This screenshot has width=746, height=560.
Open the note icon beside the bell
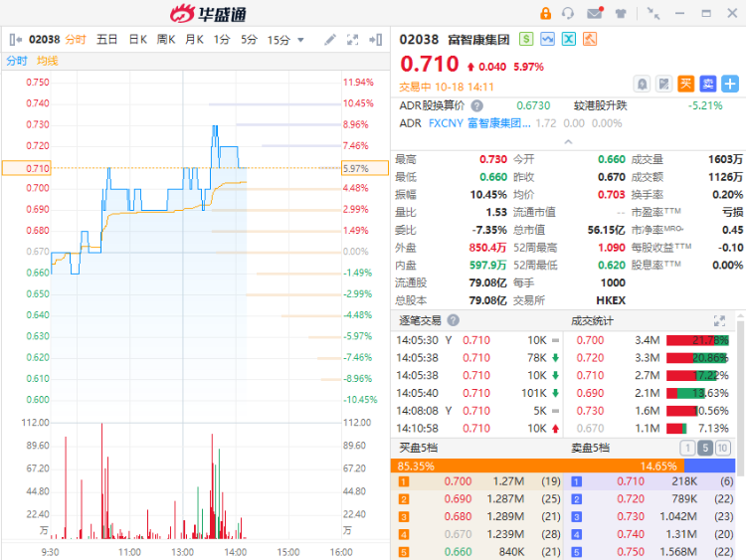pos(663,85)
